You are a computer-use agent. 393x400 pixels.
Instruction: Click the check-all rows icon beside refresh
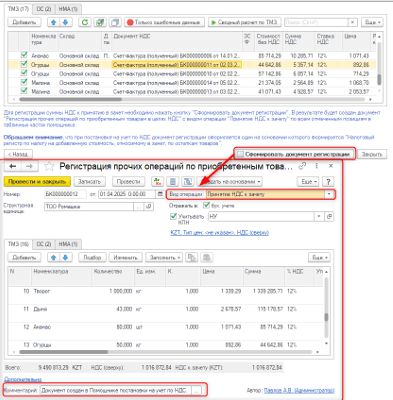[x=99, y=22]
